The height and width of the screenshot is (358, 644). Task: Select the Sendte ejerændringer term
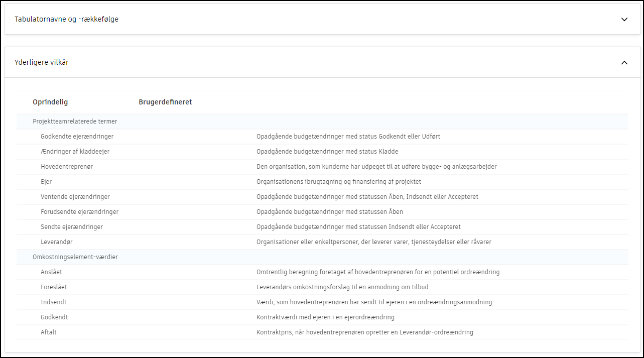(71, 227)
